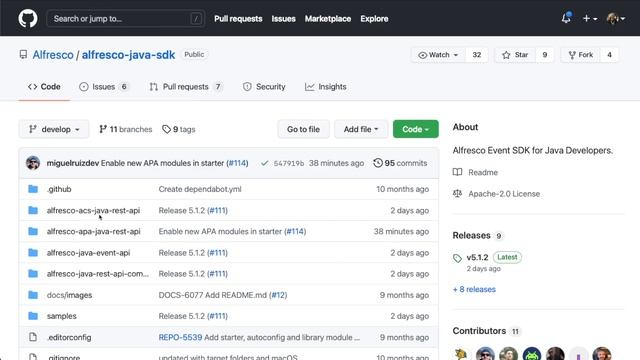The height and width of the screenshot is (360, 640).
Task: Open #12 in DOCS-6077 commit message
Action: coord(278,295)
